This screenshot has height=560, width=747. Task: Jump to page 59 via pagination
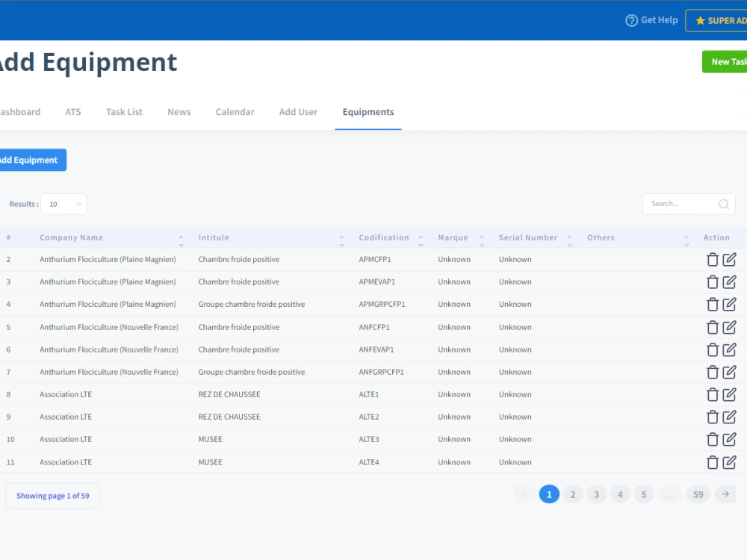point(698,494)
